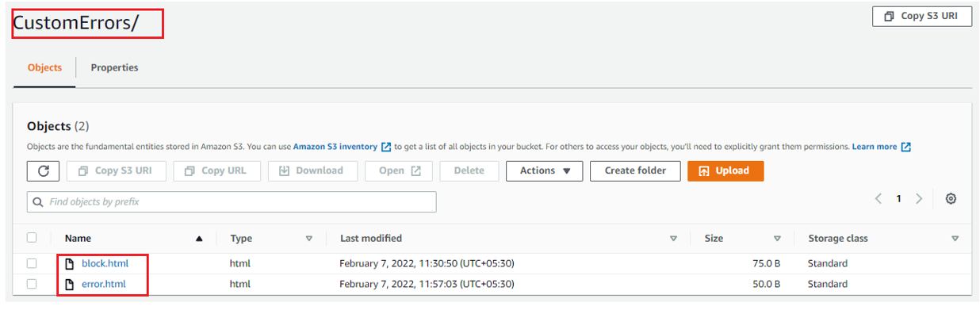Switch to the Properties tab
This screenshot has width=980, height=314.
tap(114, 67)
